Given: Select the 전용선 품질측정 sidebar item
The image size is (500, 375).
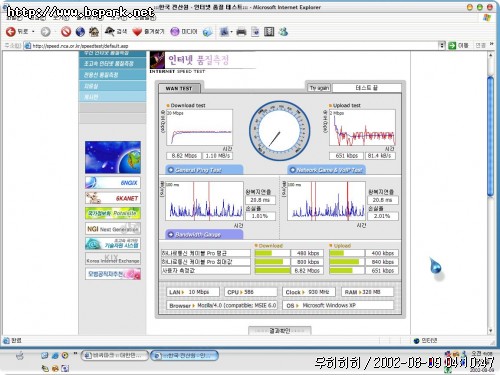Looking at the screenshot, I should tap(112, 75).
